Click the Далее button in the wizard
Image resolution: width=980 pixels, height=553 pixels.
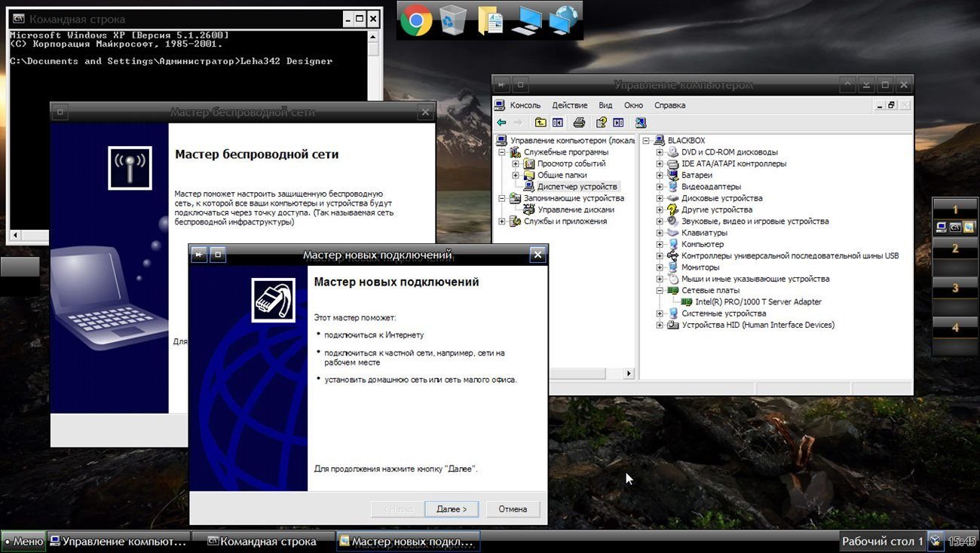point(452,509)
